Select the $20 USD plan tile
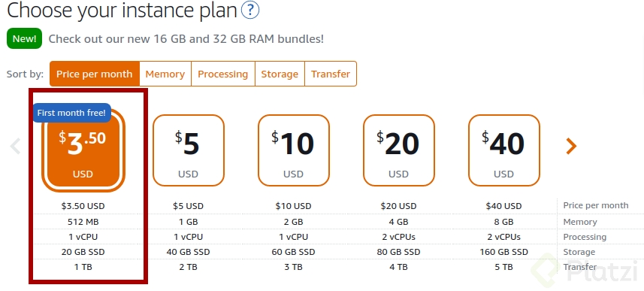Image resolution: width=644 pixels, height=291 pixels. click(399, 150)
